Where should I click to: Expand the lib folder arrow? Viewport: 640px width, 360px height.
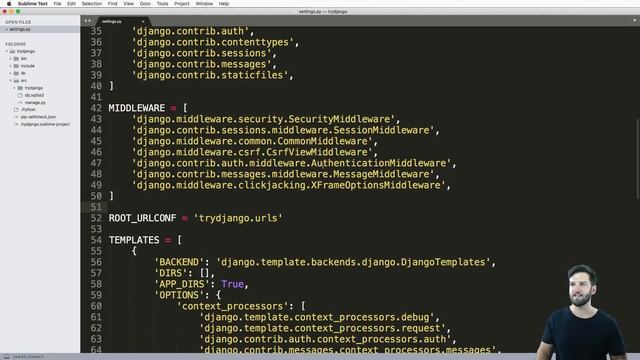click(11, 73)
